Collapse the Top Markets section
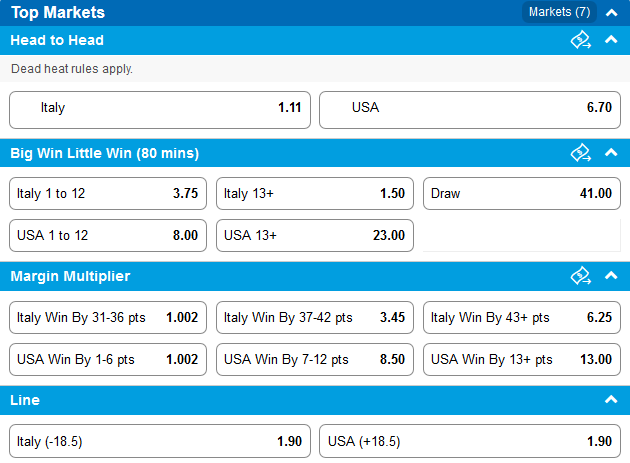Screen dimensions: 630x463 [611, 13]
